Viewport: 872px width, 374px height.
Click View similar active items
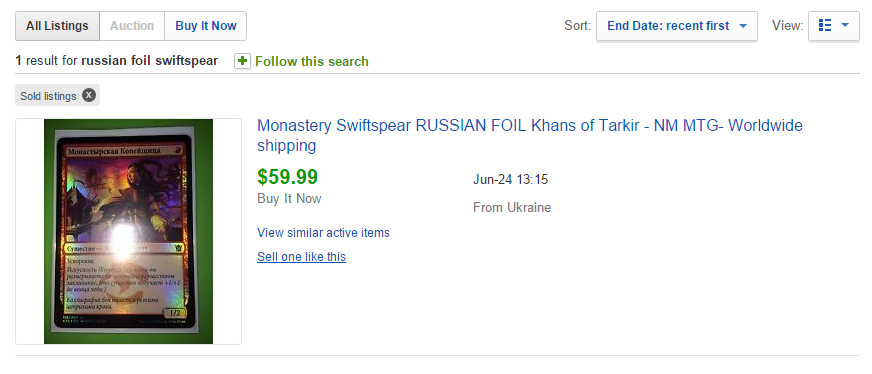(x=323, y=233)
